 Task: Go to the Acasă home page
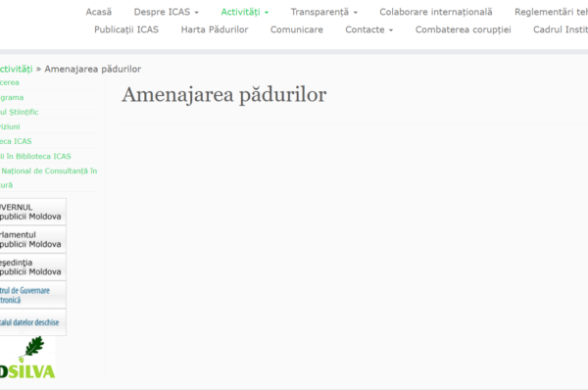coord(99,12)
